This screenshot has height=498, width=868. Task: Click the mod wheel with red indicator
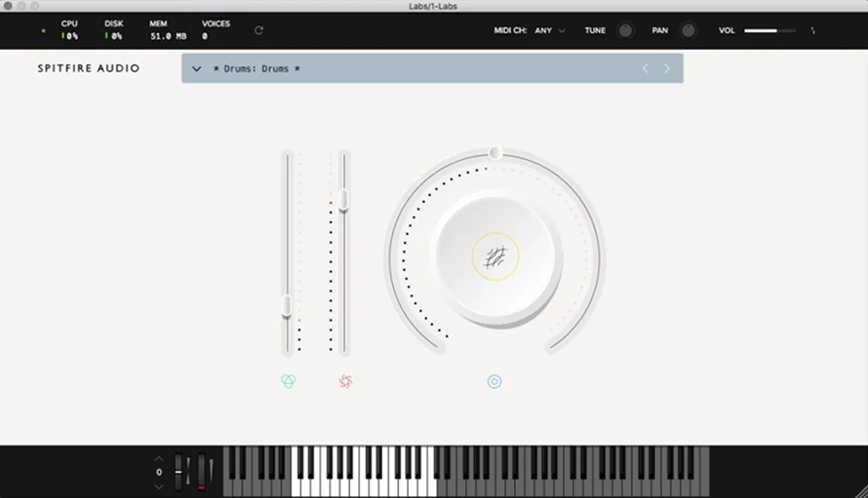(202, 472)
